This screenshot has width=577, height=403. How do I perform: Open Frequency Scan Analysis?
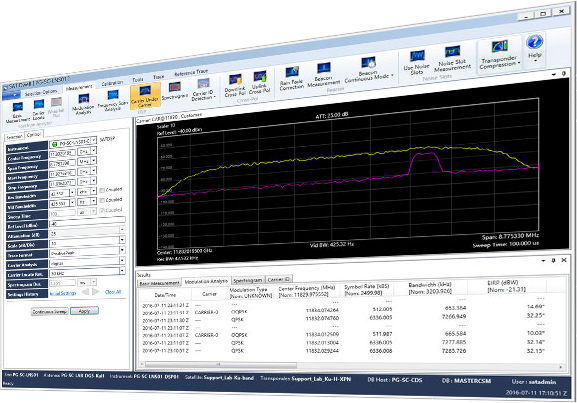tap(113, 100)
